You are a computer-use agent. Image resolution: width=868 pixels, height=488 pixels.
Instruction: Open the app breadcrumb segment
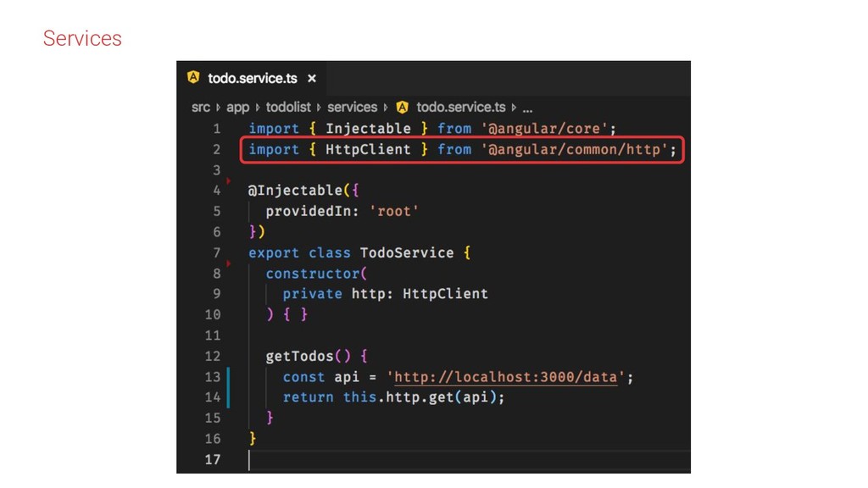coord(238,108)
